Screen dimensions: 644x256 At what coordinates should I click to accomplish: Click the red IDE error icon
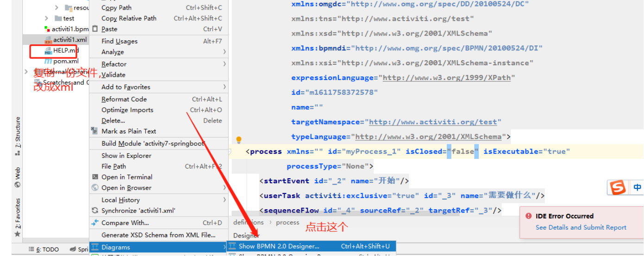click(528, 216)
